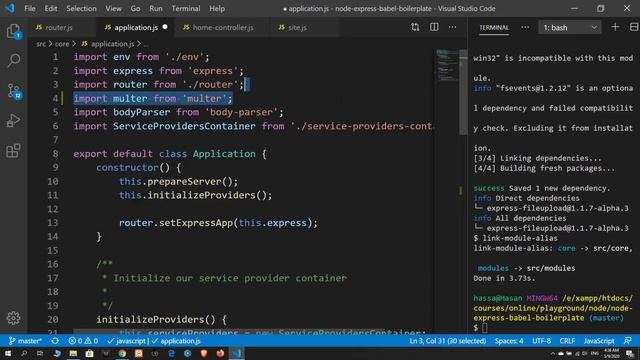This screenshot has width=640, height=360.
Task: Open the Manage settings gear
Action: [13, 318]
